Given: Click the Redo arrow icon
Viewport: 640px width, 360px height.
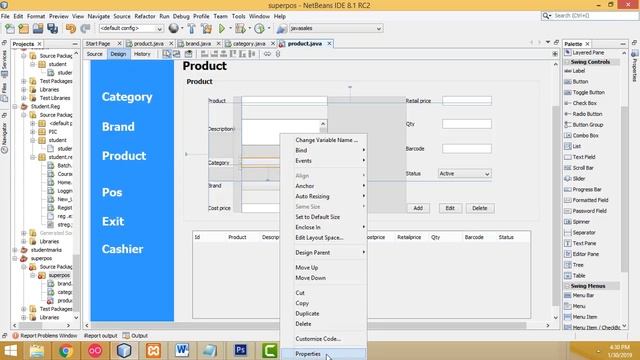Looking at the screenshot, I should [x=85, y=29].
